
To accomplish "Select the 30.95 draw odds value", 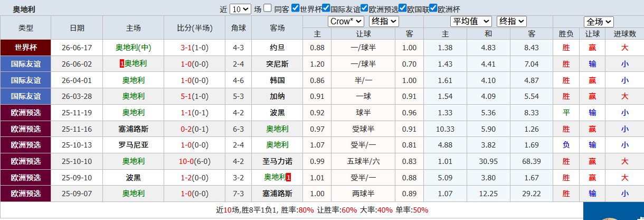I will click(x=488, y=161).
